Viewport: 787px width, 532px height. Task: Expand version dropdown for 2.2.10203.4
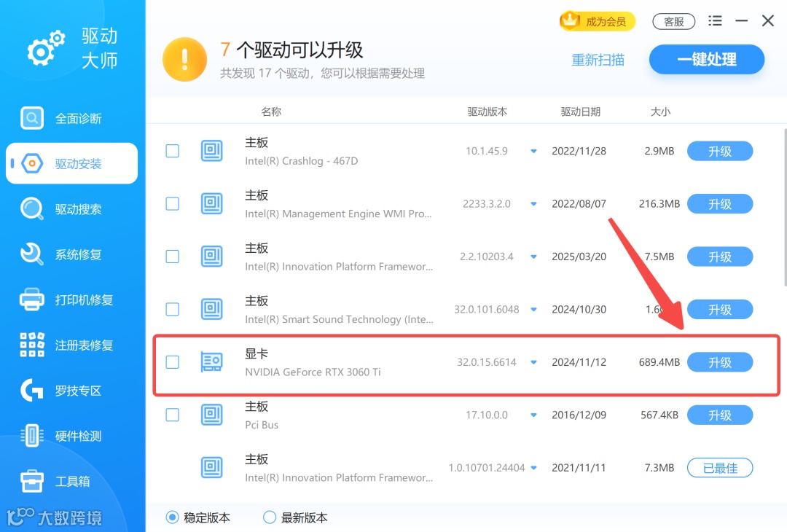click(533, 257)
